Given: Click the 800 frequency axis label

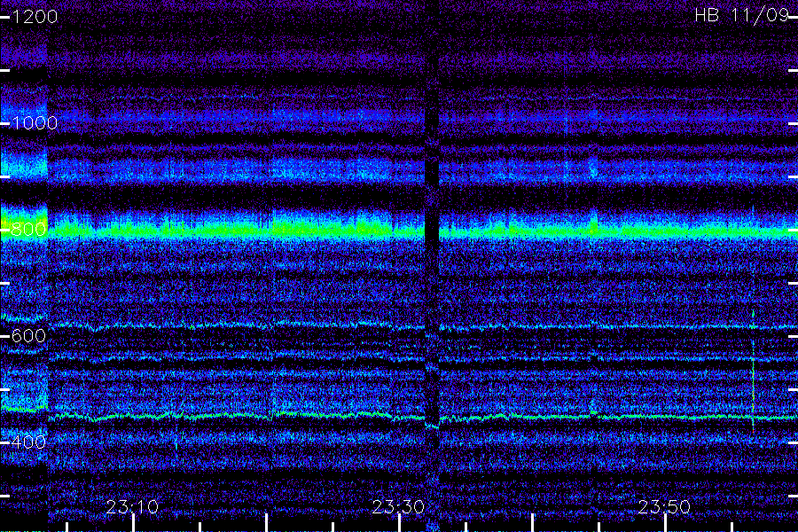Looking at the screenshot, I should pyautogui.click(x=28, y=229).
